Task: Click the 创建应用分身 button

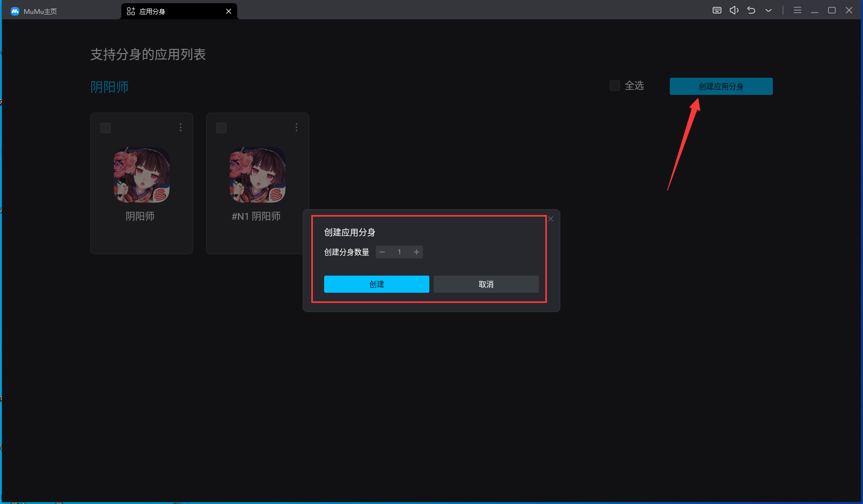Action: [x=721, y=86]
